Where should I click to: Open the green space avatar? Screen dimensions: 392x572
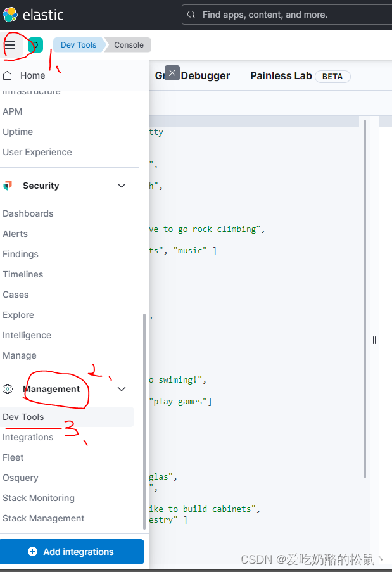(x=35, y=45)
